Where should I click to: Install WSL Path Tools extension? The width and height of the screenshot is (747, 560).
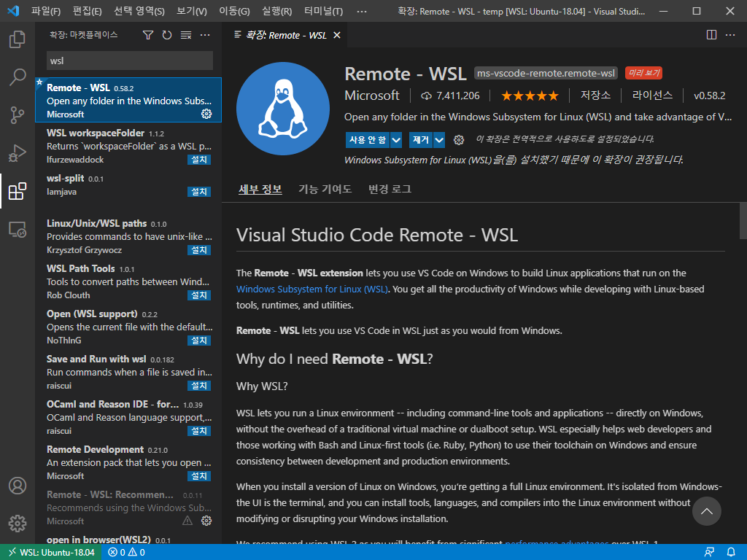click(x=199, y=295)
